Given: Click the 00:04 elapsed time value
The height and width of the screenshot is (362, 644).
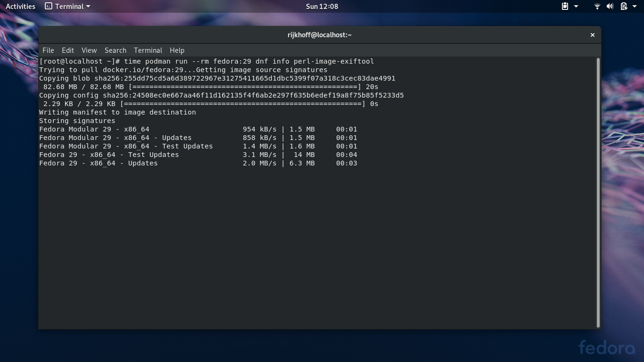Looking at the screenshot, I should click(347, 155).
